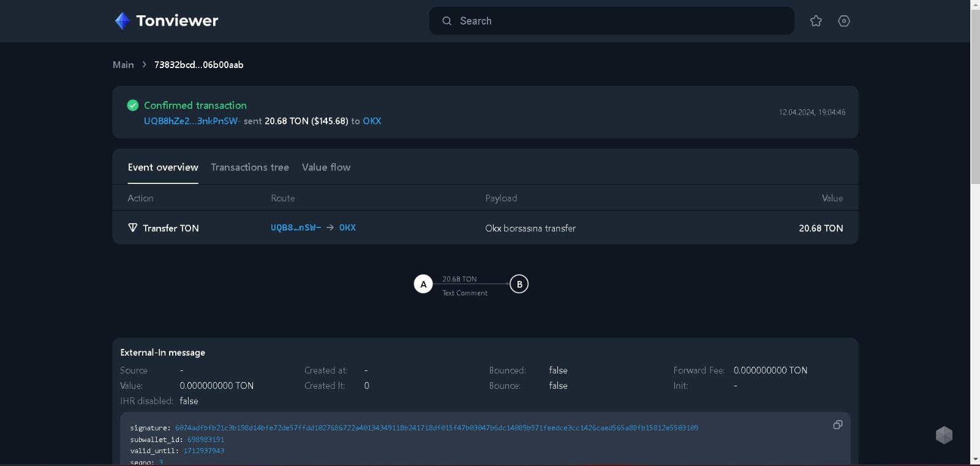The height and width of the screenshot is (466, 980).
Task: Click the Transfer TON action icon
Action: [x=133, y=228]
